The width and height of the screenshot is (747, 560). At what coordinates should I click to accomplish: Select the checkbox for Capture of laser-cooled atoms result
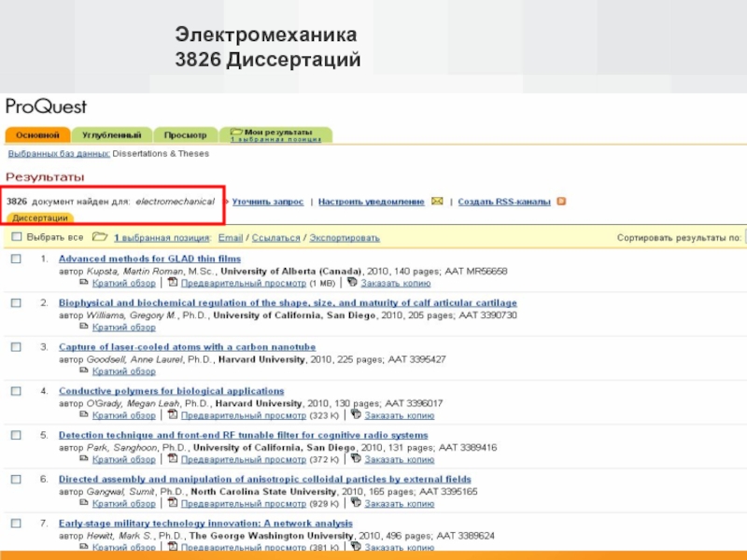tap(16, 347)
